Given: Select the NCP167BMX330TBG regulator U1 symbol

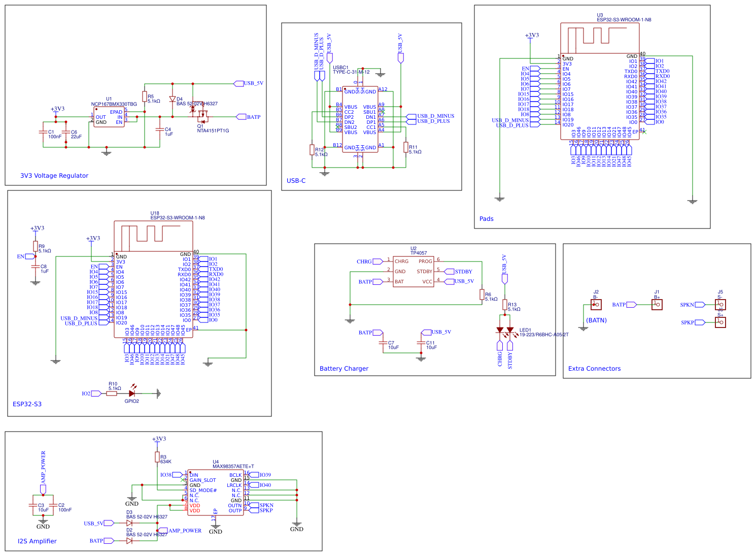Looking at the screenshot, I should (109, 117).
